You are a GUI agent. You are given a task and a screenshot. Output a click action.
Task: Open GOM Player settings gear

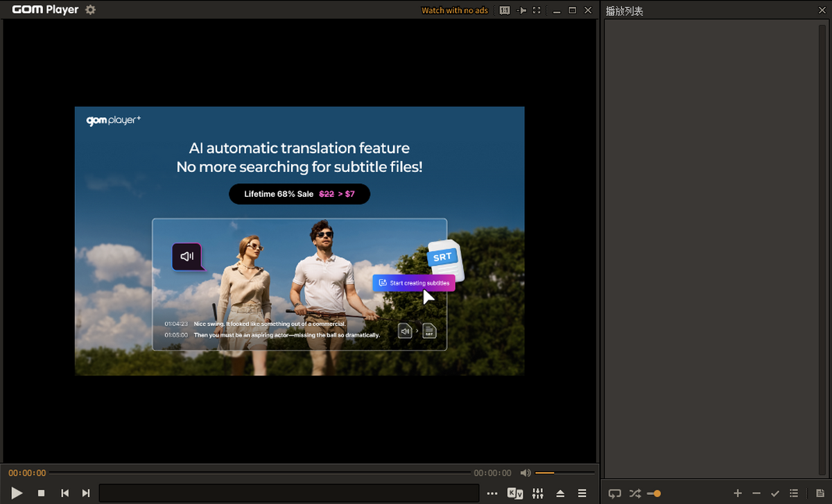(x=90, y=10)
